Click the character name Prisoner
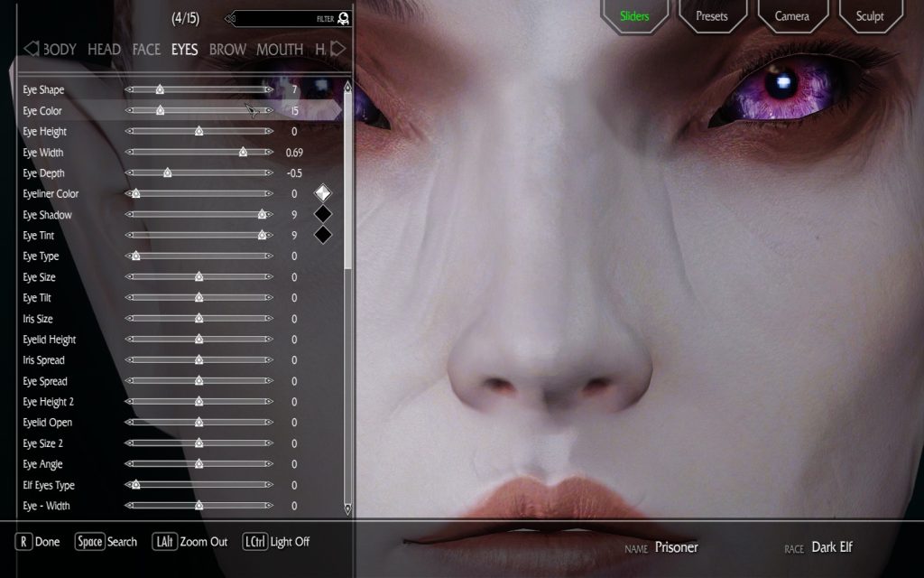924x578 pixels. point(677,547)
